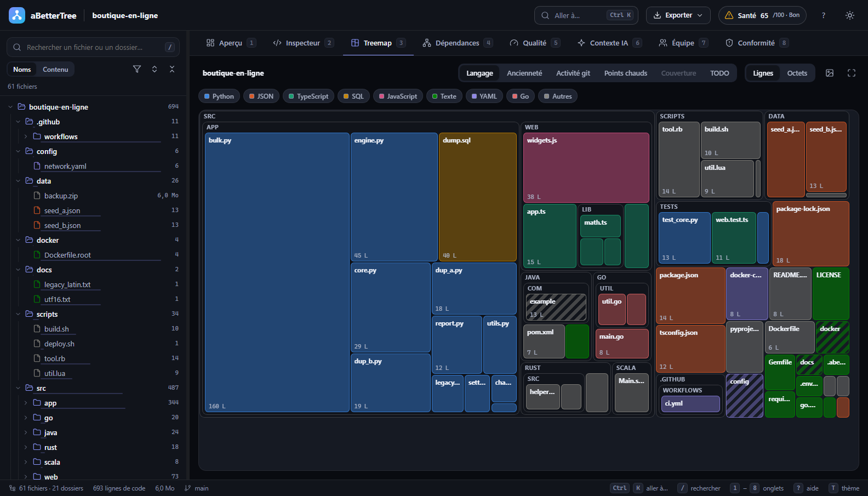The width and height of the screenshot is (868, 496).
Task: Select the Activité git view
Action: click(x=573, y=73)
